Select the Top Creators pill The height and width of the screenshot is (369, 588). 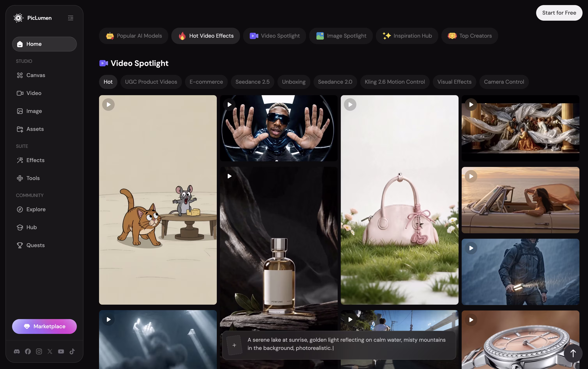point(470,36)
